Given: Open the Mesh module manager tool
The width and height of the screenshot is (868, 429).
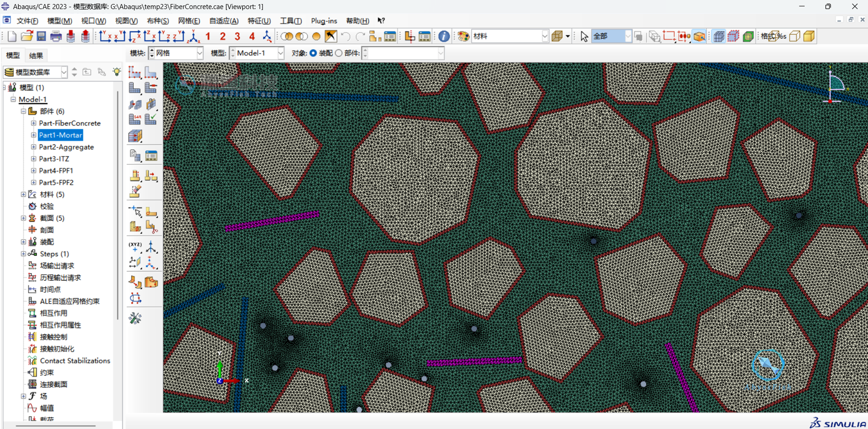Looking at the screenshot, I should [x=151, y=155].
